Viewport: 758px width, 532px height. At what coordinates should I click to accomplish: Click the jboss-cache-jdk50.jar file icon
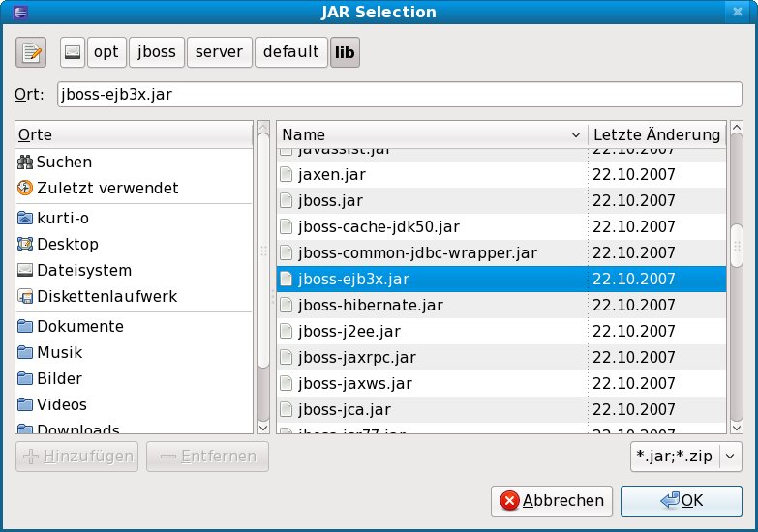click(x=287, y=226)
